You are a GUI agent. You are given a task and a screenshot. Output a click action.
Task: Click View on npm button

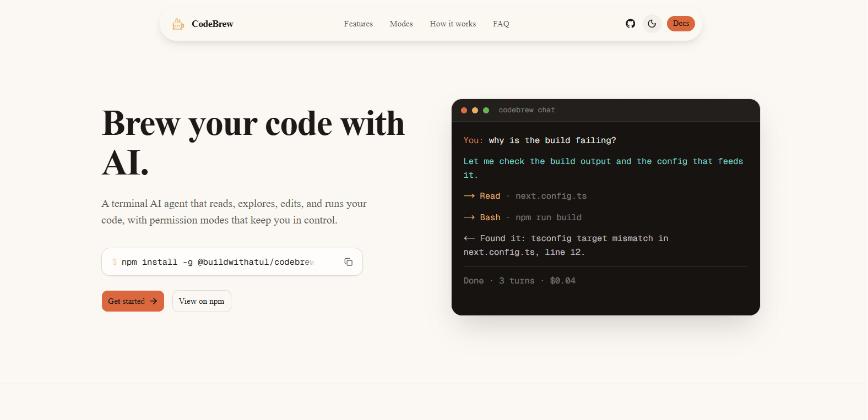pos(202,301)
